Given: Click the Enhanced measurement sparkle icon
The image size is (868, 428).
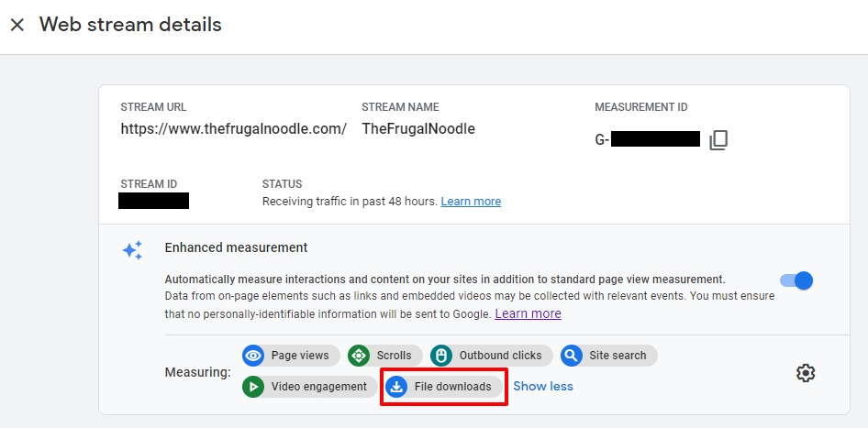Looking at the screenshot, I should 132,250.
